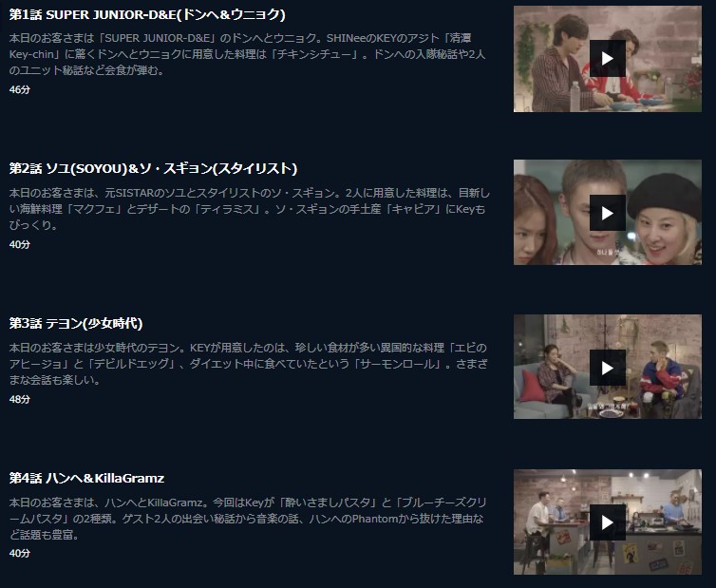Click the 40分 duration under episode 4
Viewport: 716px width, 588px height.
20,553
